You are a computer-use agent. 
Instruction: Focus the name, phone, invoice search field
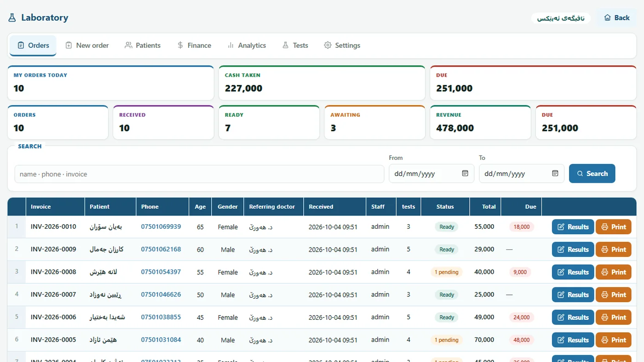[x=199, y=174]
